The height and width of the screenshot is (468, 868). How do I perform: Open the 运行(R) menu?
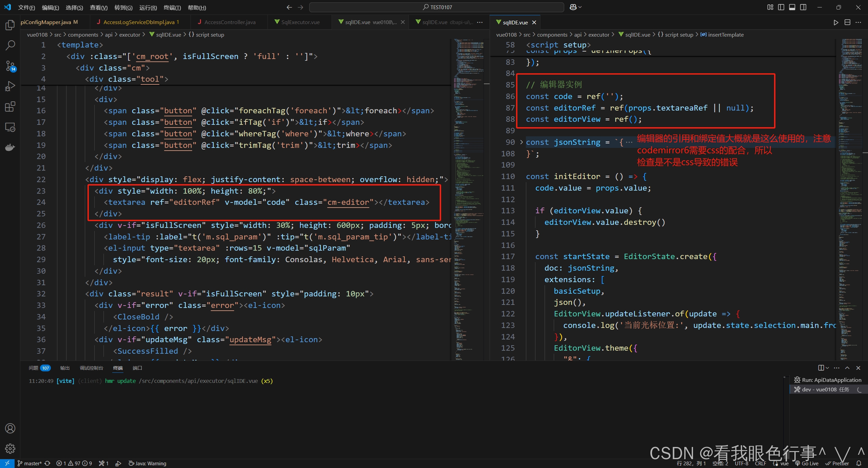(x=148, y=7)
